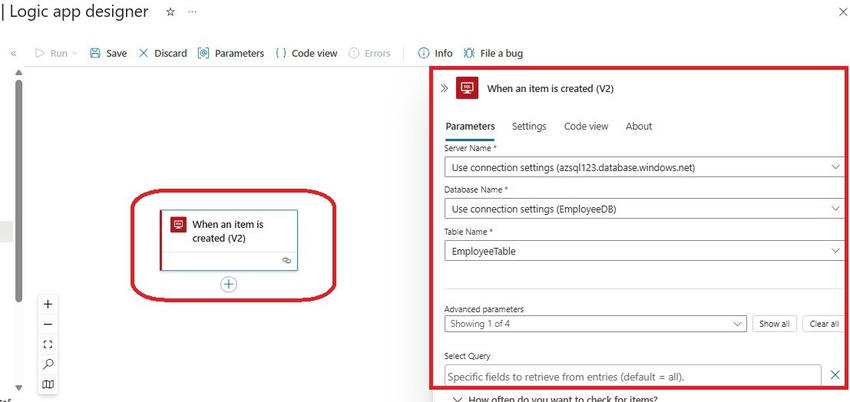Viewport: 850px width, 402px height.
Task: Discard workflow changes
Action: (163, 53)
